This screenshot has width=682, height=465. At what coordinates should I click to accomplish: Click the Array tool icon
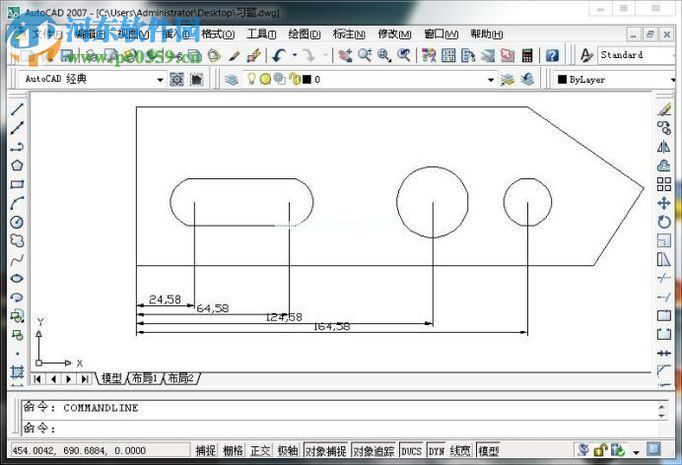pyautogui.click(x=664, y=184)
